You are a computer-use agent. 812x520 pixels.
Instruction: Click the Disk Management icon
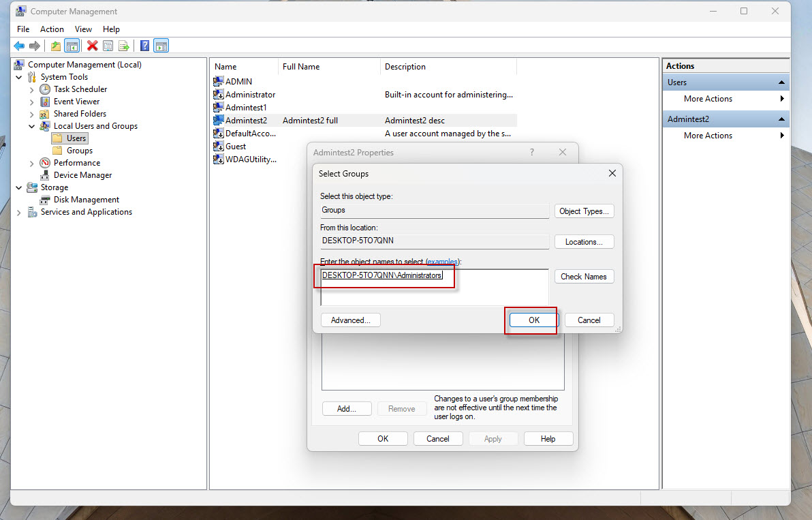coord(45,200)
